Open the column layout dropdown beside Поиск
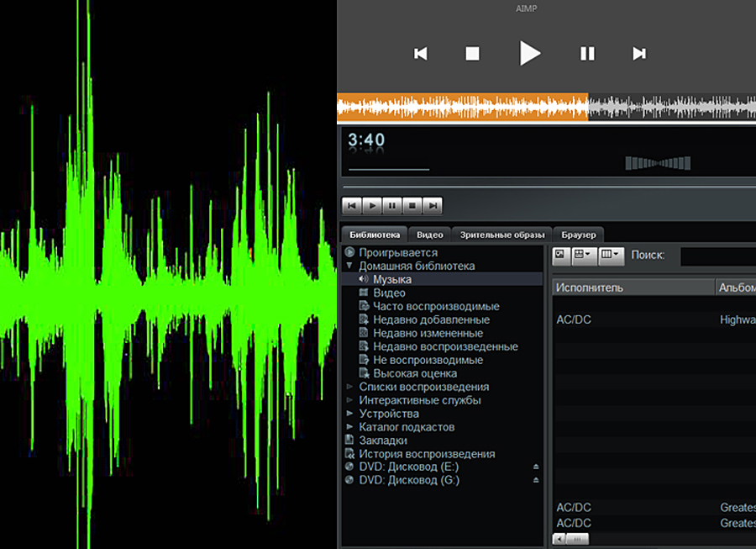 tap(612, 254)
